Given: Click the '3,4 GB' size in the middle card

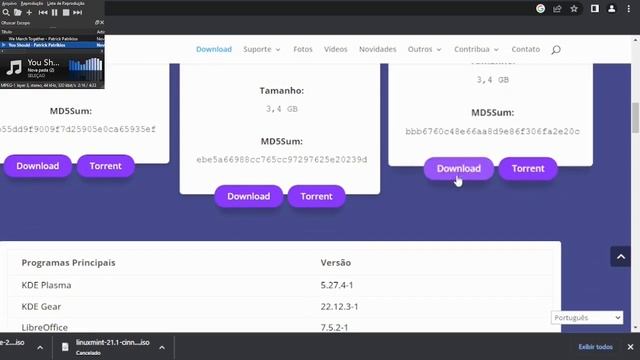Looking at the screenshot, I should [x=282, y=109].
